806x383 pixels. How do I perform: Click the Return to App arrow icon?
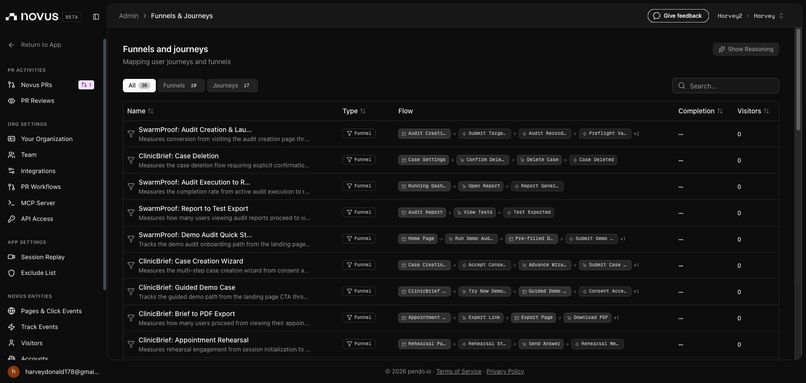pyautogui.click(x=11, y=45)
